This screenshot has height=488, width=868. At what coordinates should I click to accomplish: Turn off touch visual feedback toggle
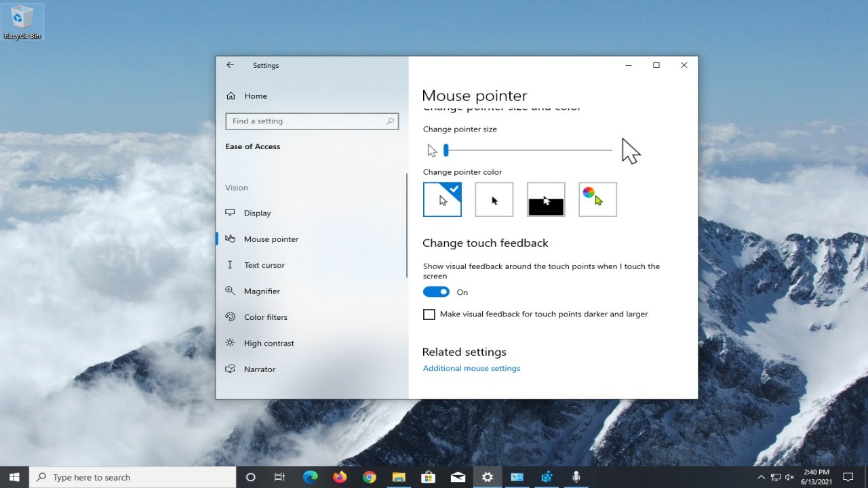(436, 292)
